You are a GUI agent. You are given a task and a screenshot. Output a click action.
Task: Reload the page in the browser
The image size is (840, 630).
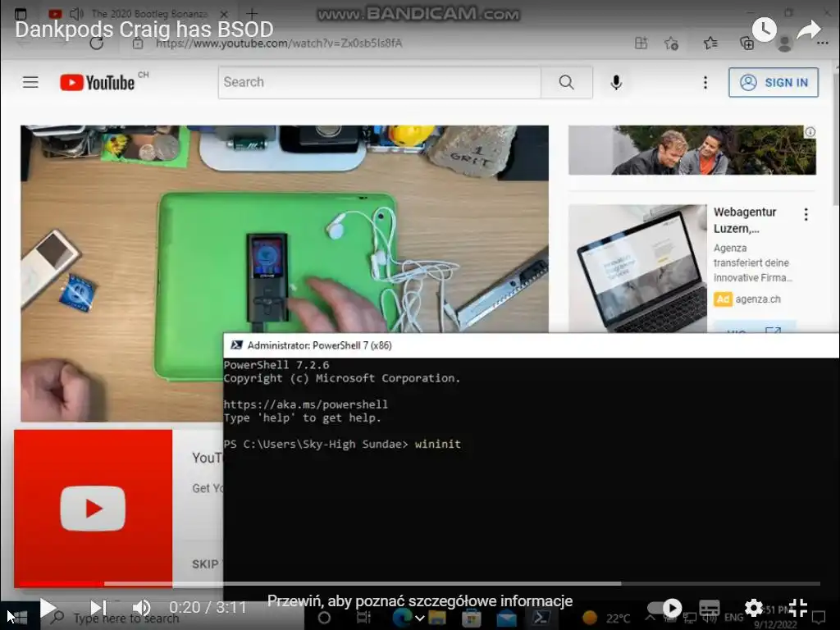coord(97,43)
